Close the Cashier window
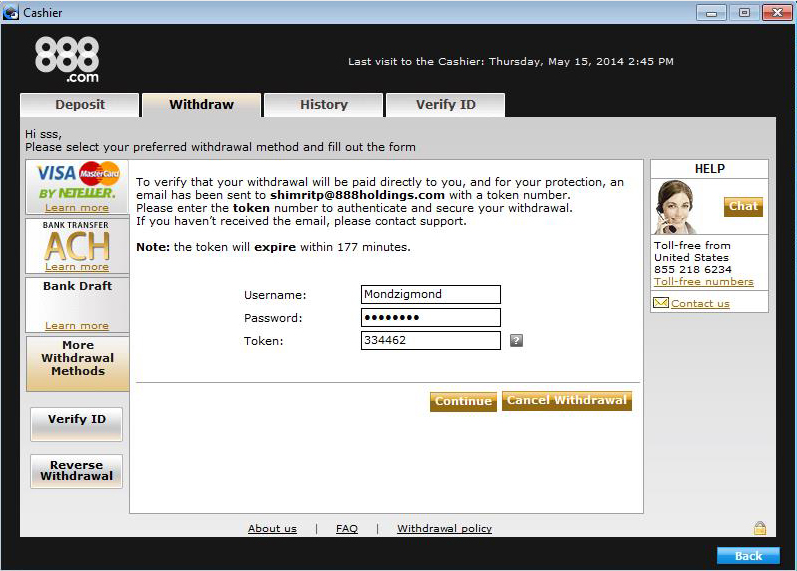 pyautogui.click(x=777, y=13)
